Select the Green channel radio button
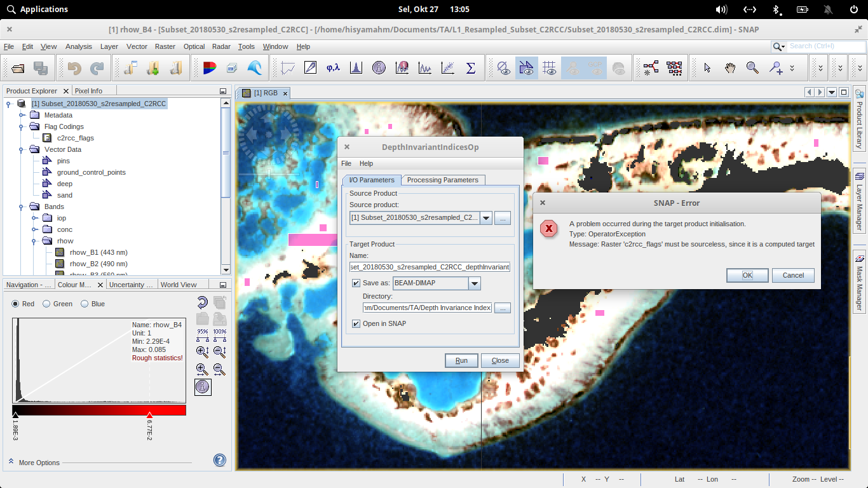The image size is (868, 488). click(46, 304)
